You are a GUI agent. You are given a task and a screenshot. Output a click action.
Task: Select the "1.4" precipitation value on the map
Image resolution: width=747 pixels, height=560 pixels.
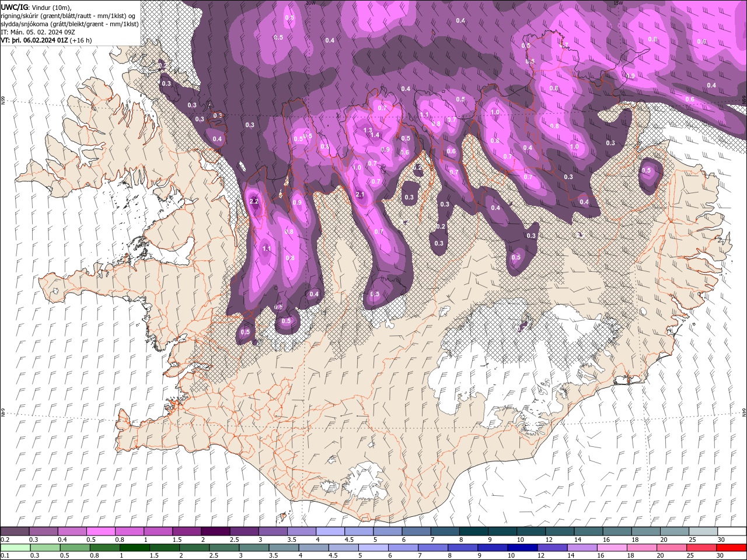tap(375, 135)
